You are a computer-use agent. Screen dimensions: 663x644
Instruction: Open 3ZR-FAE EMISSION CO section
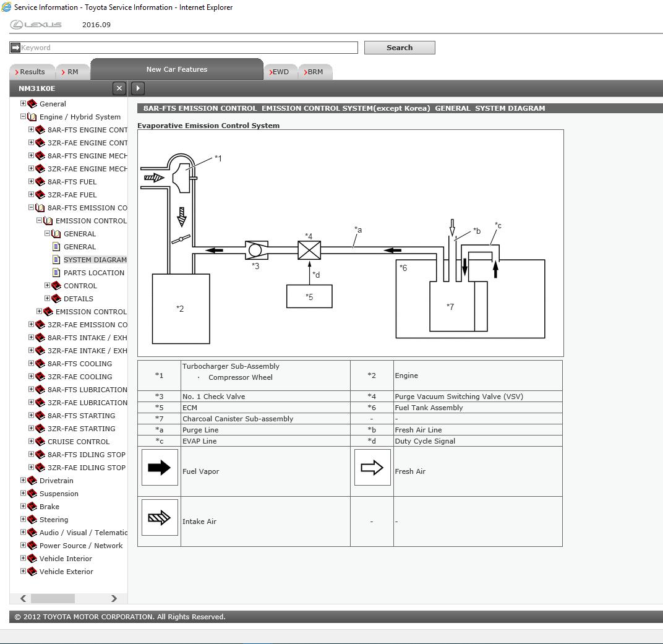coord(87,325)
